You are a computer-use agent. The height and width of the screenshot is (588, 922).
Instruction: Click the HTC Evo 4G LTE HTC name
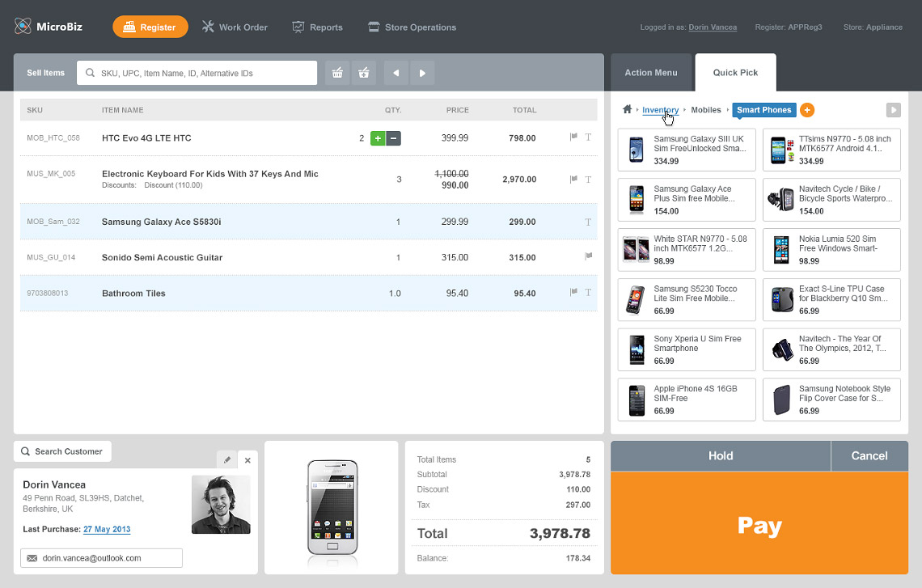(x=146, y=138)
